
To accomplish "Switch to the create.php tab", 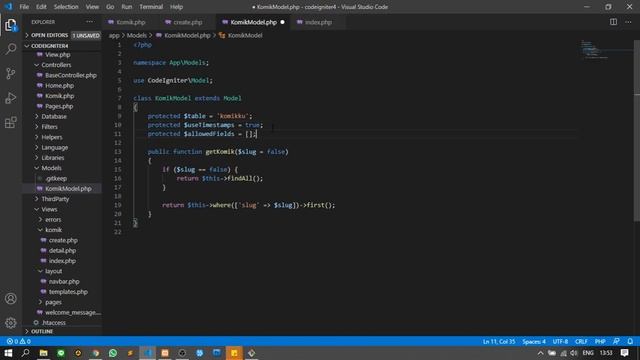I will coord(187,22).
